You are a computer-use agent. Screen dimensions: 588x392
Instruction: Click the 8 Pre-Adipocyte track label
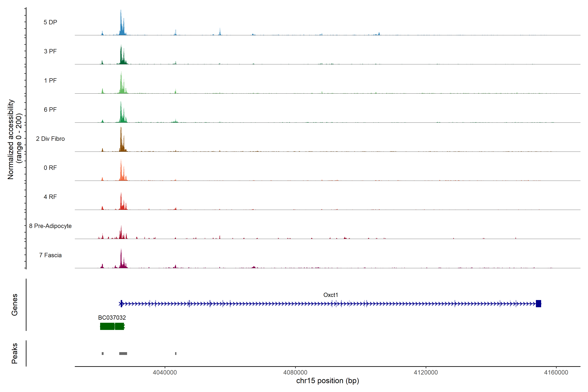50,226
